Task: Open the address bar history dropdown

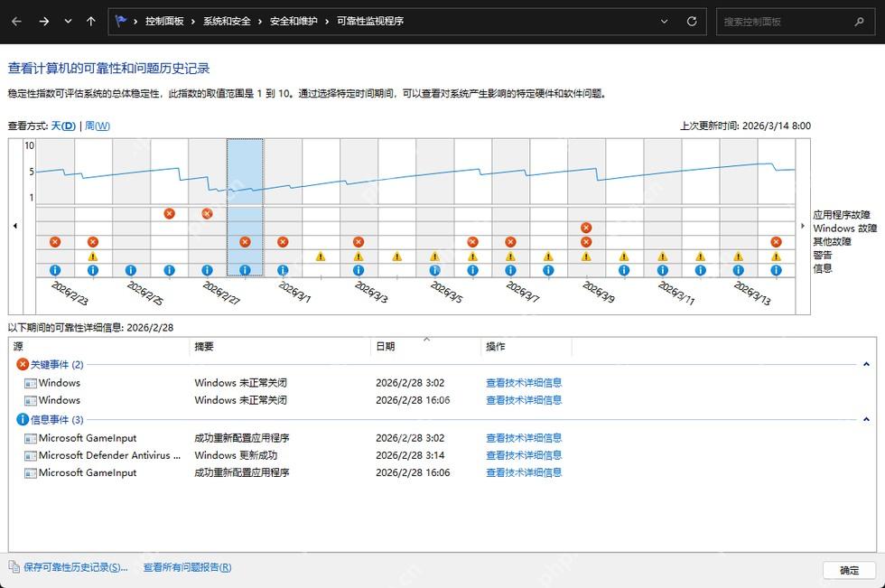Action: 665,22
